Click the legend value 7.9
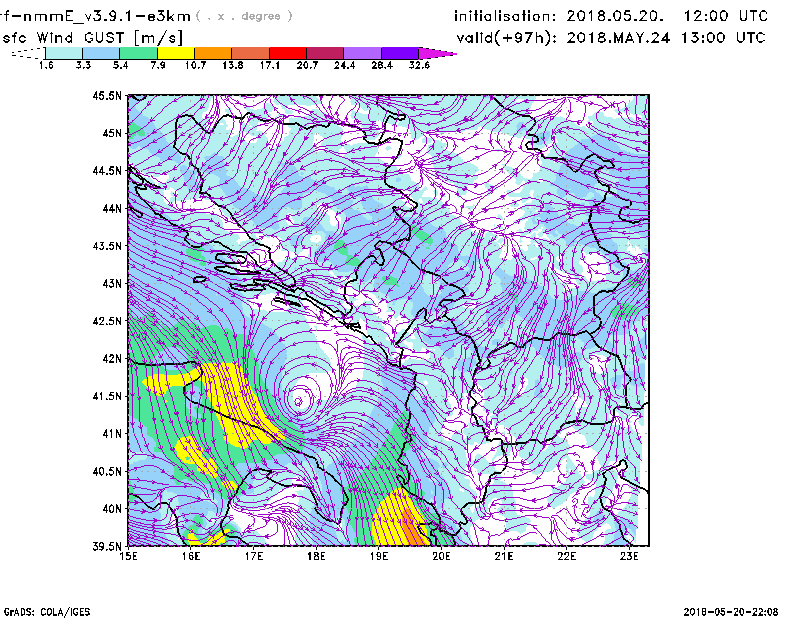The width and height of the screenshot is (800, 618). pos(158,65)
